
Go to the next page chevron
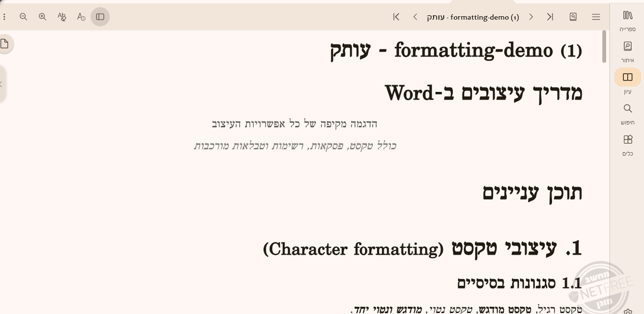531,17
